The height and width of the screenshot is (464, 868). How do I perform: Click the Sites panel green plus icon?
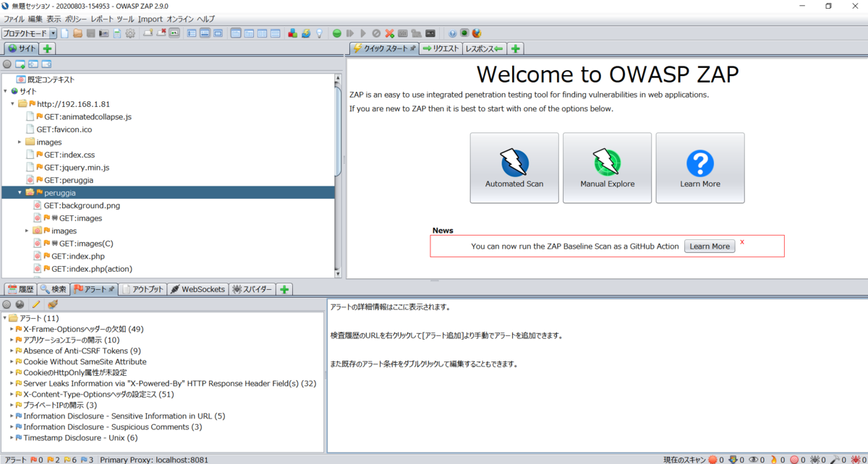(x=47, y=48)
